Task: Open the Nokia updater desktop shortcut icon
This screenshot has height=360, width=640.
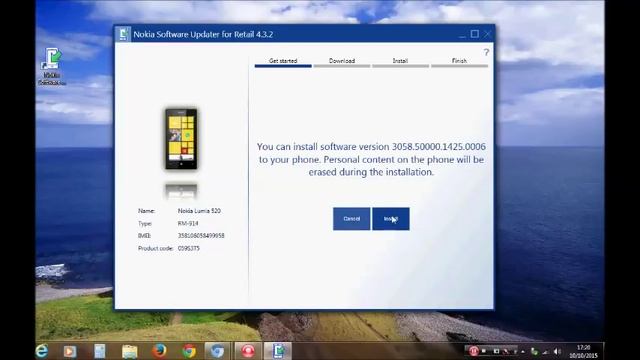Action: (x=52, y=67)
